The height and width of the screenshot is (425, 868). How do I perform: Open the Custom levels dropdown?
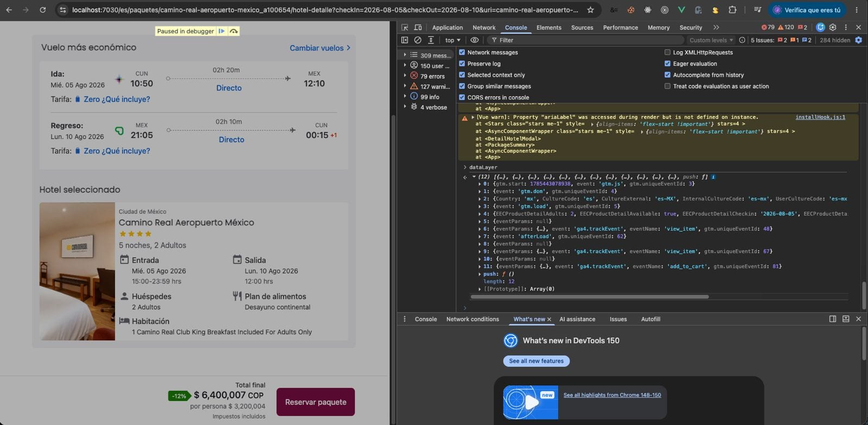pos(711,40)
